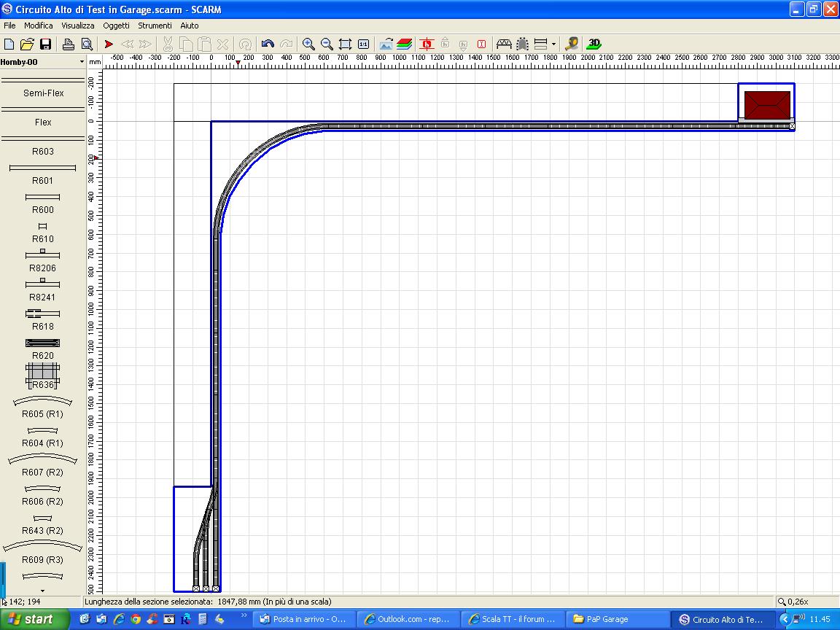This screenshot has height=630, width=840.
Task: Pick the R643 (R2) curve
Action: [x=43, y=525]
